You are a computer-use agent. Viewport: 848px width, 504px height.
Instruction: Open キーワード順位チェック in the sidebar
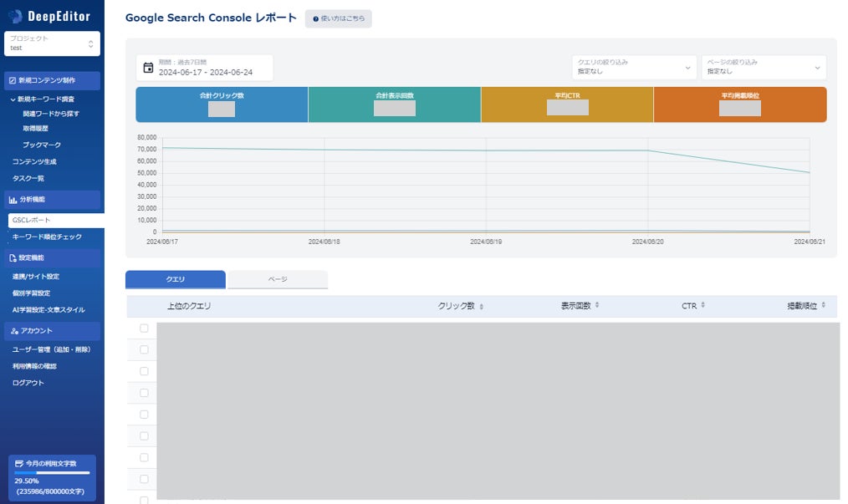point(47,237)
